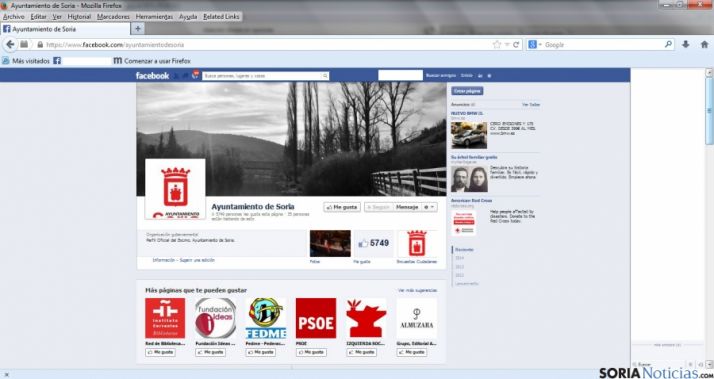The image size is (714, 379).
Task: Click Me gusta under FEDME
Action: coord(260,353)
